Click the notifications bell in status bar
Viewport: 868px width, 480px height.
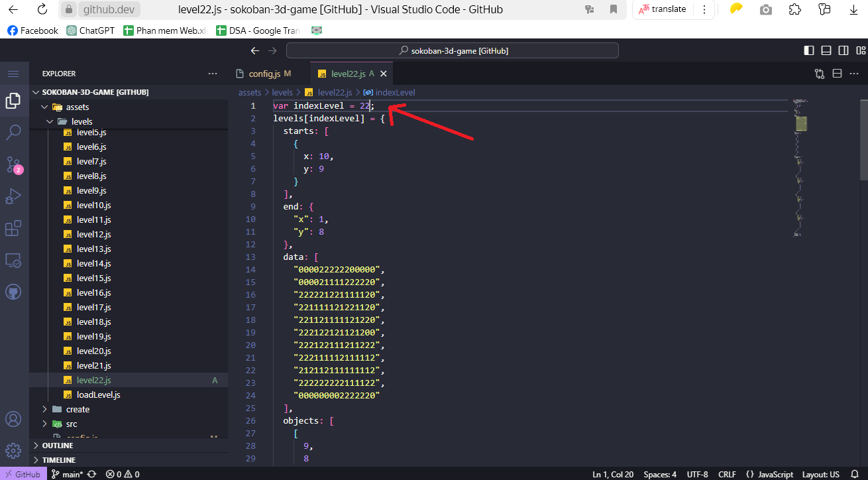tap(854, 474)
